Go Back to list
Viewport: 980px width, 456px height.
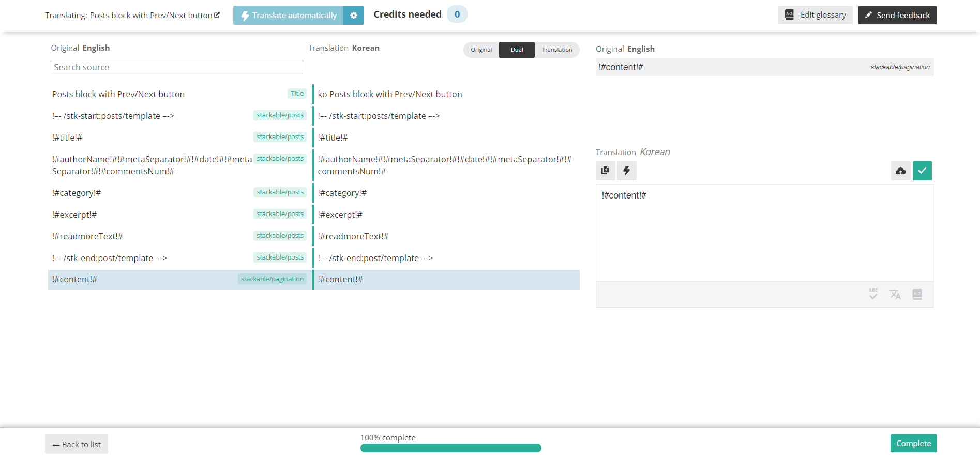tap(77, 444)
